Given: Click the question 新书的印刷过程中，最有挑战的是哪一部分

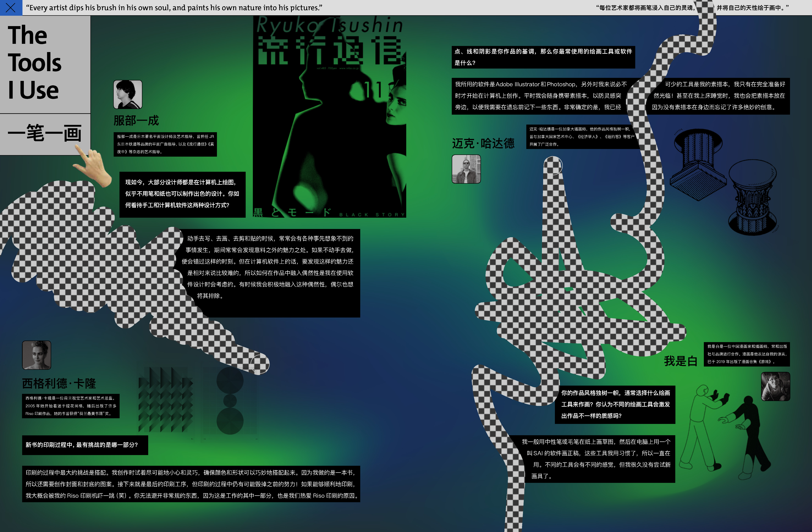Looking at the screenshot, I should 85,445.
